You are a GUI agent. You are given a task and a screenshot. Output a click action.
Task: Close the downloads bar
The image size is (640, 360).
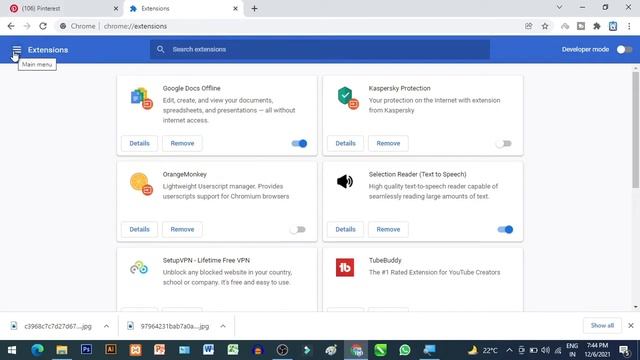click(x=631, y=326)
